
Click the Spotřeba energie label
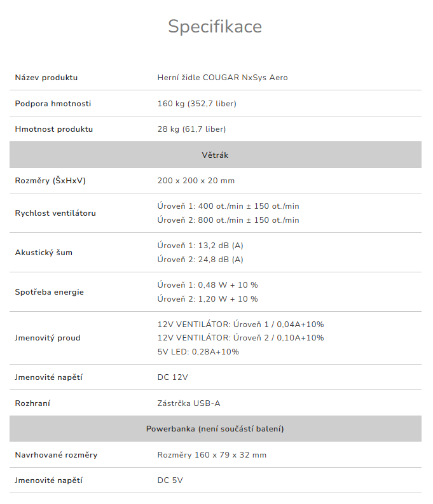50,292
